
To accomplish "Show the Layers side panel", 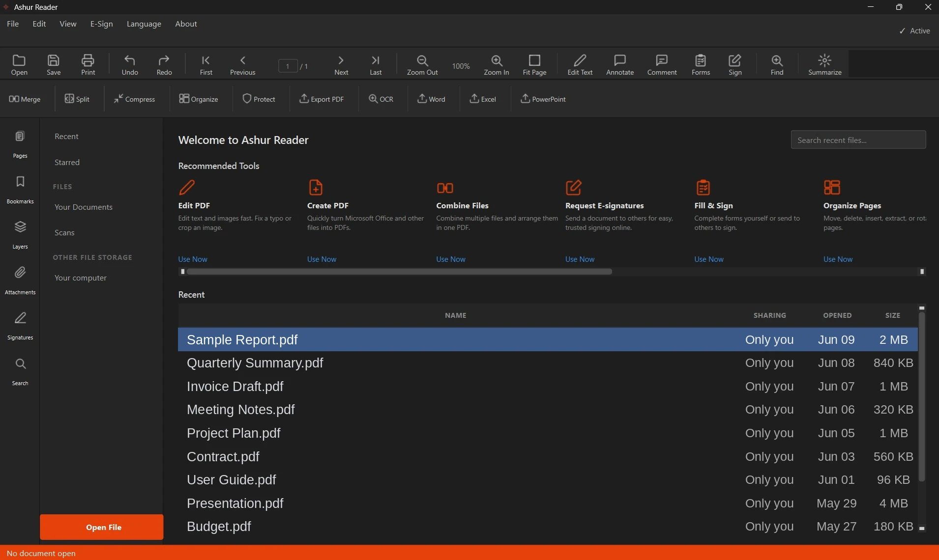I will pyautogui.click(x=20, y=235).
